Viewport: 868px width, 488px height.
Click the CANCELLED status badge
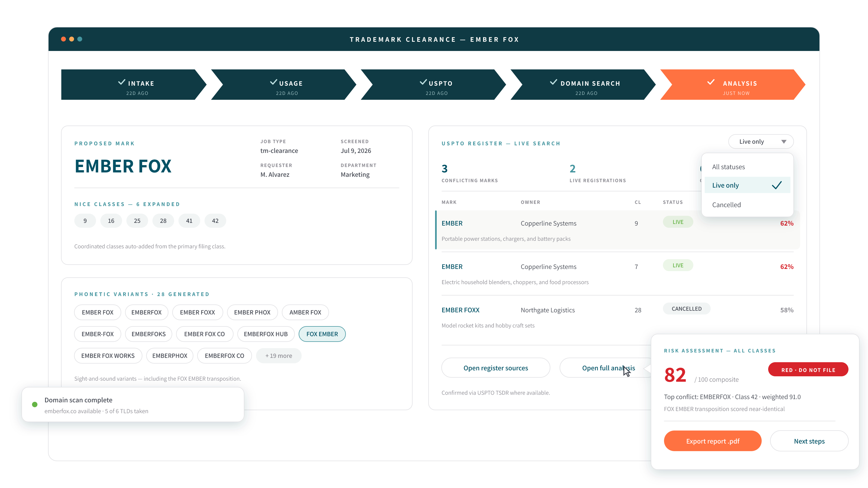(687, 309)
